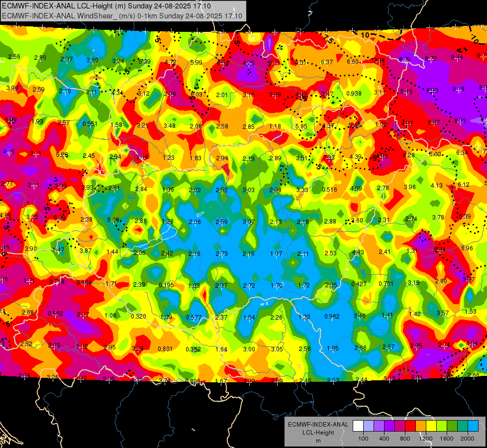
Task: Click the wind shear value 0.195
Action: (167, 285)
